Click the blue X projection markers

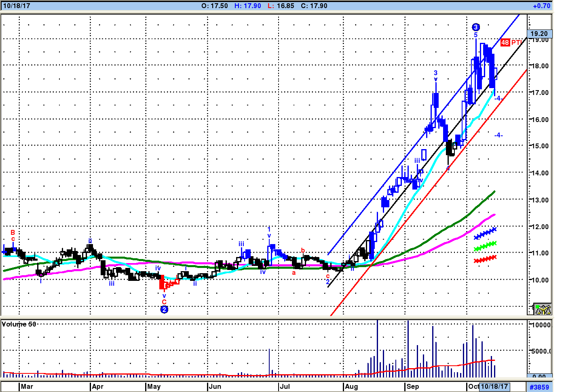(x=485, y=233)
